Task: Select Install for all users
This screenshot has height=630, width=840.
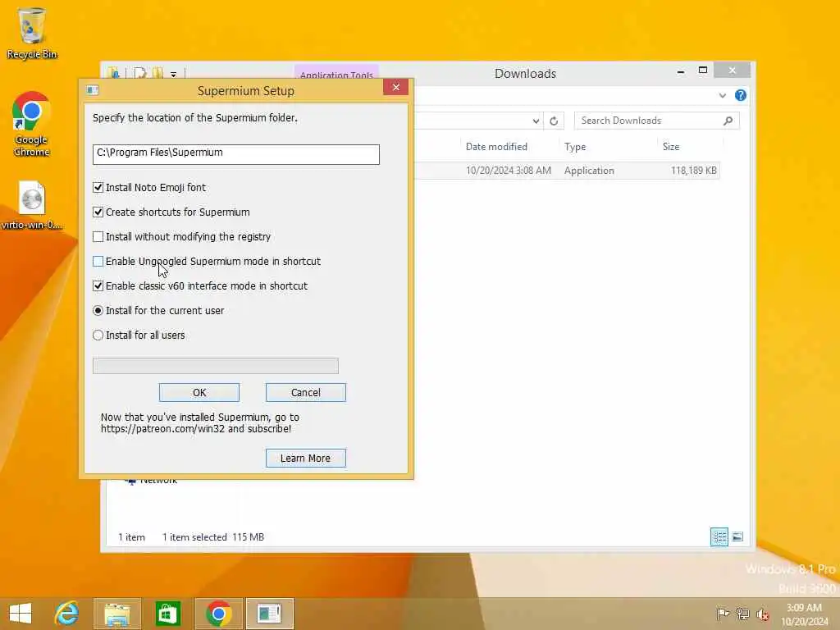Action: click(x=98, y=336)
